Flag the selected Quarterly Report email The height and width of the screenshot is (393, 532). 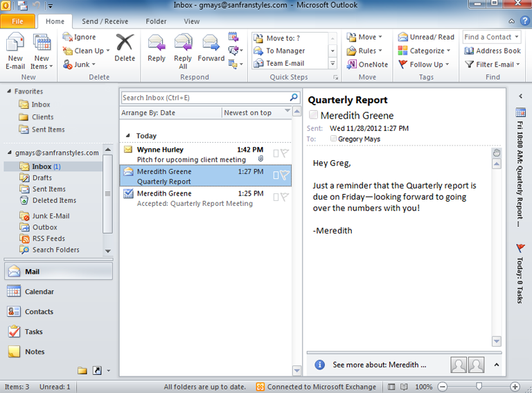click(284, 175)
